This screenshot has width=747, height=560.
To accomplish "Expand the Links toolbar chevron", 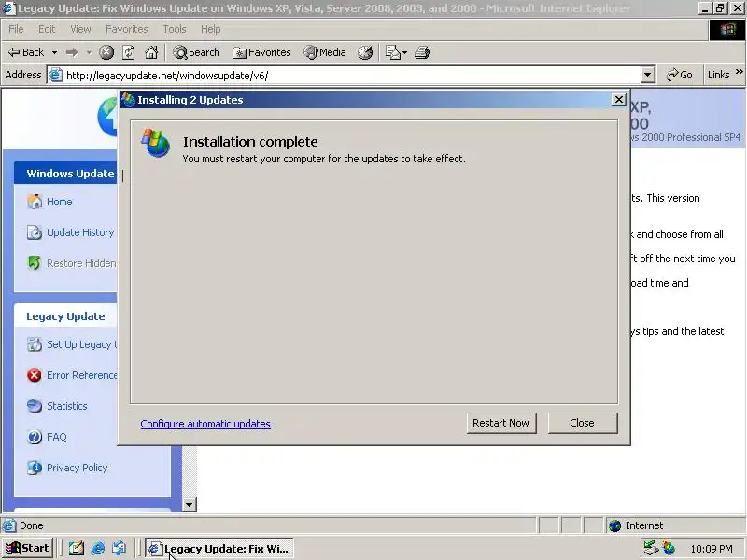I will [739, 72].
